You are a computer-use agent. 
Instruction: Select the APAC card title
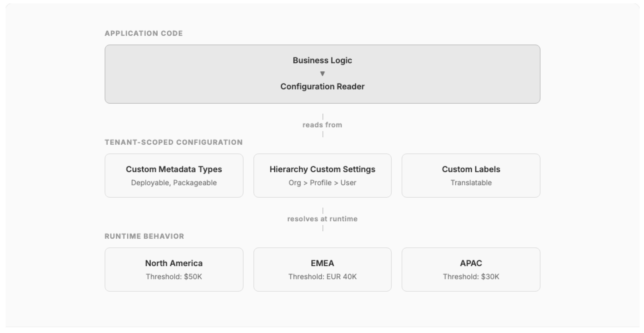(471, 263)
